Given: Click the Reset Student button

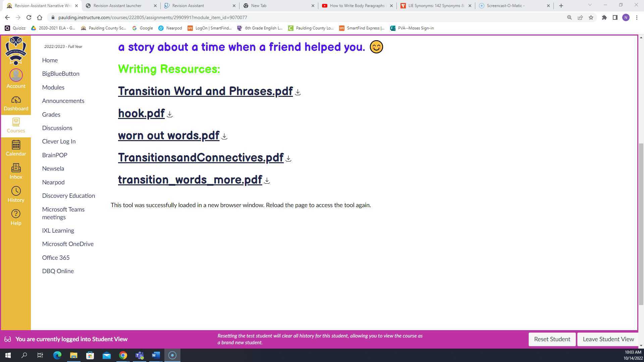Looking at the screenshot, I should 552,339.
